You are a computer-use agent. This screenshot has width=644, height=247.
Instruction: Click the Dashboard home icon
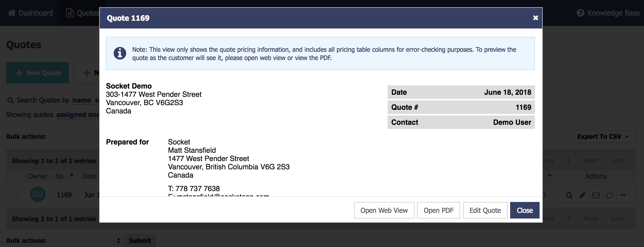[x=12, y=13]
